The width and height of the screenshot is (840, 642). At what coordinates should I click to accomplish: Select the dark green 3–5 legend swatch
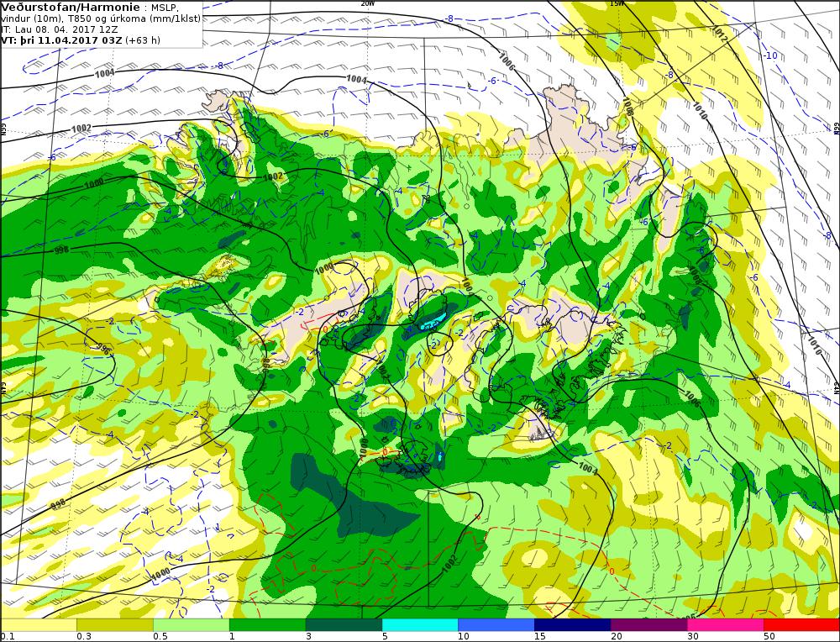[344, 625]
